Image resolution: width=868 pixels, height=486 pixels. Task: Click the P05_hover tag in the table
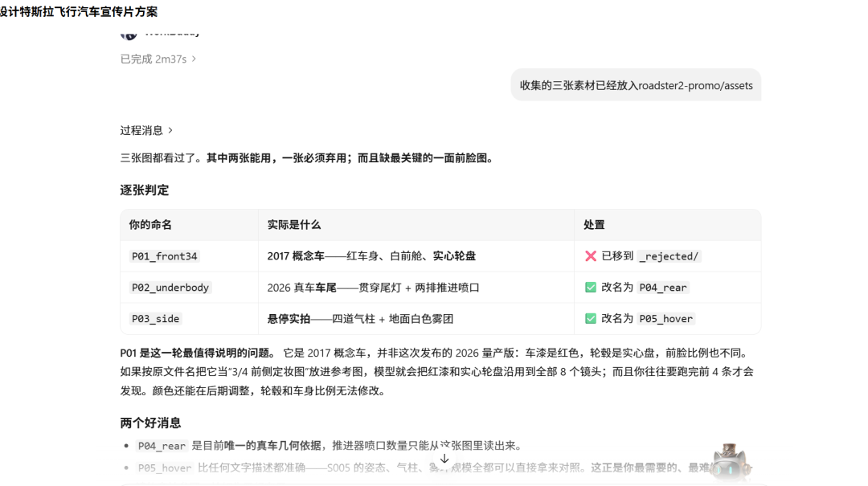(x=666, y=319)
